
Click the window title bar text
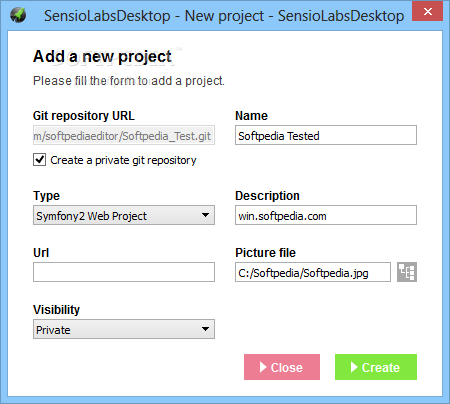tap(224, 16)
